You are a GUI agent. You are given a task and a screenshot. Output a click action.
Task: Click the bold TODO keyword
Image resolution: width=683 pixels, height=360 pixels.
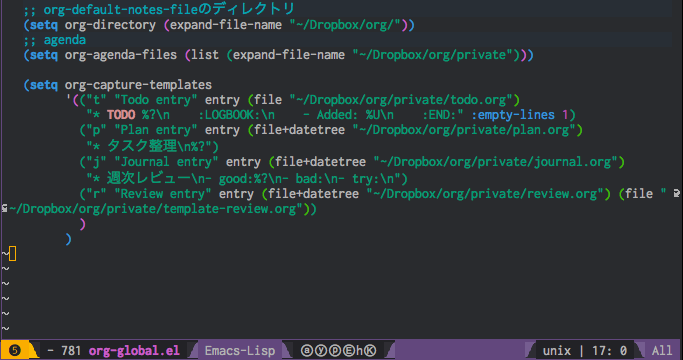121,115
